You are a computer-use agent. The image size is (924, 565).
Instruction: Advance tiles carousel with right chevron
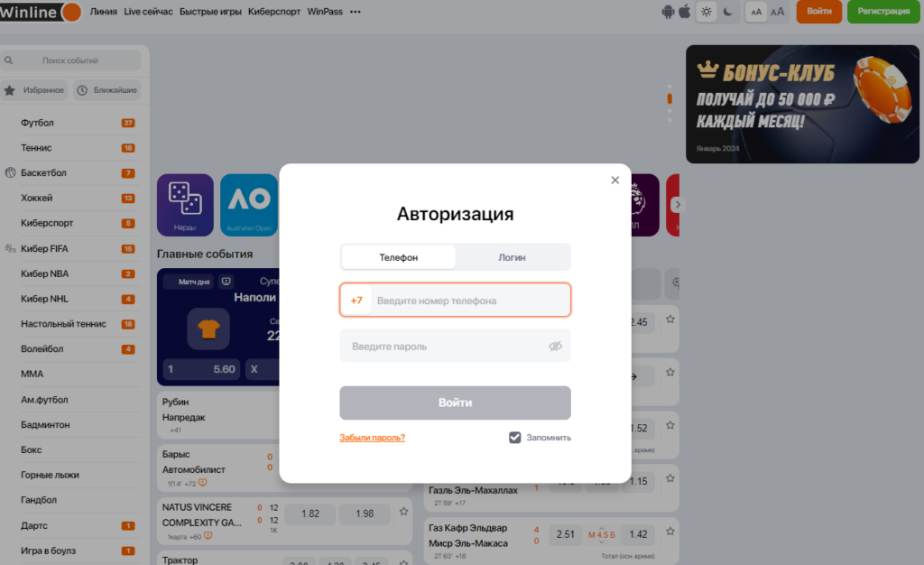[678, 205]
